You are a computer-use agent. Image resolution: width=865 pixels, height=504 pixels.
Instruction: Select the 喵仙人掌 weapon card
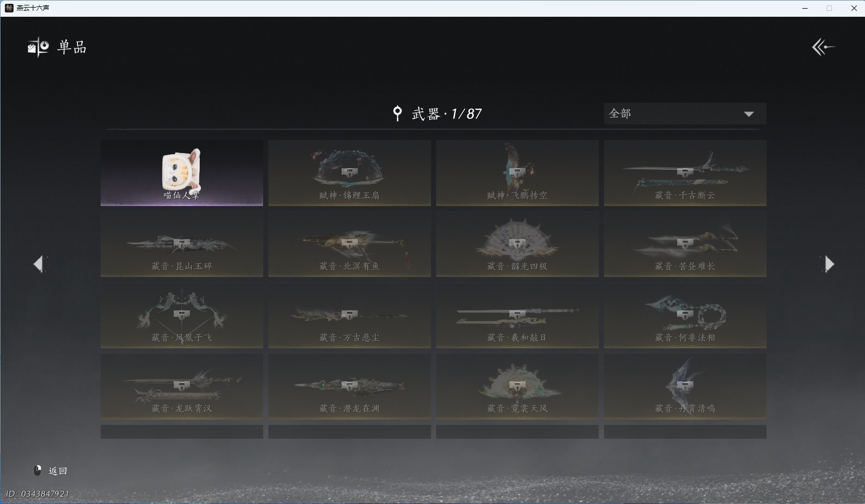pyautogui.click(x=182, y=173)
